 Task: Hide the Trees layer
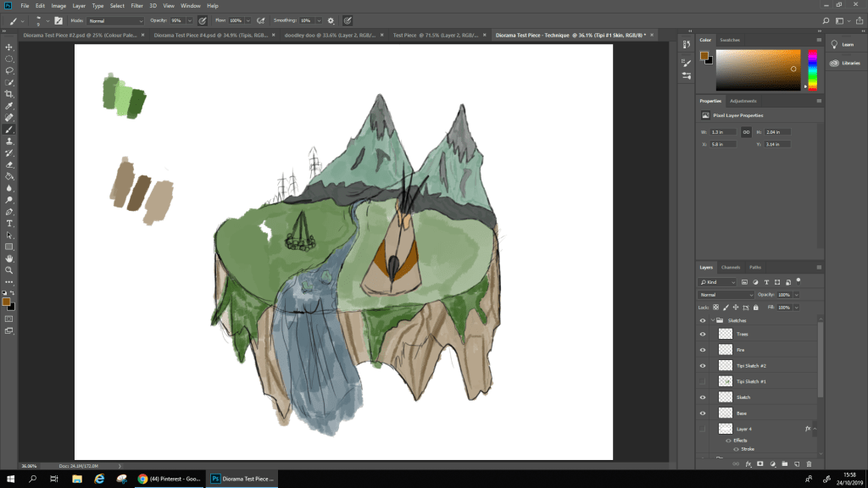(x=702, y=334)
